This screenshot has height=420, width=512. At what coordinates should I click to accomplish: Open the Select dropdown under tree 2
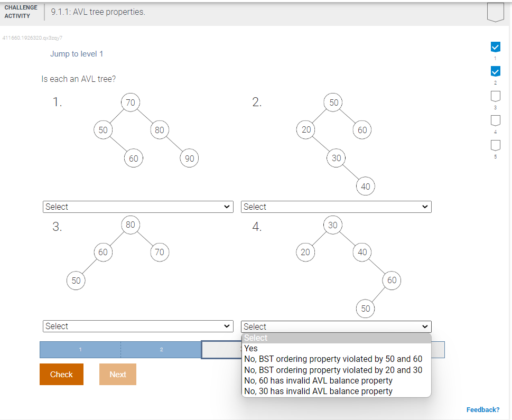[x=336, y=207]
